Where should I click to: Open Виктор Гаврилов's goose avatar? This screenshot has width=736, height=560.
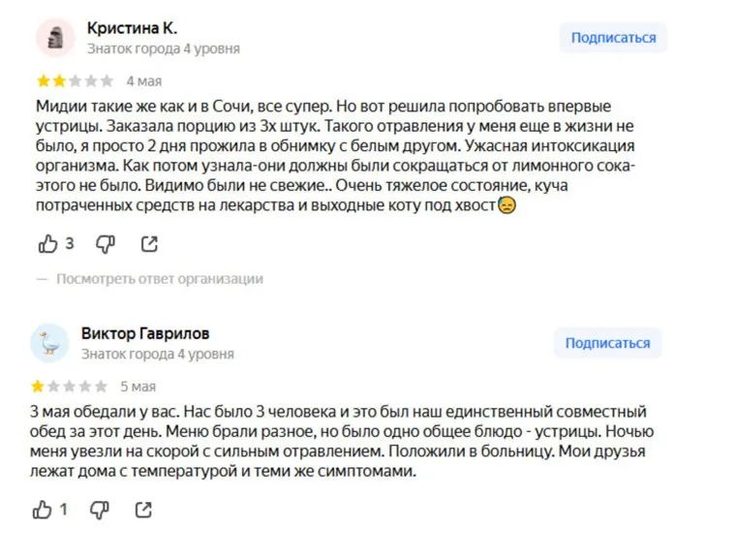tap(50, 343)
